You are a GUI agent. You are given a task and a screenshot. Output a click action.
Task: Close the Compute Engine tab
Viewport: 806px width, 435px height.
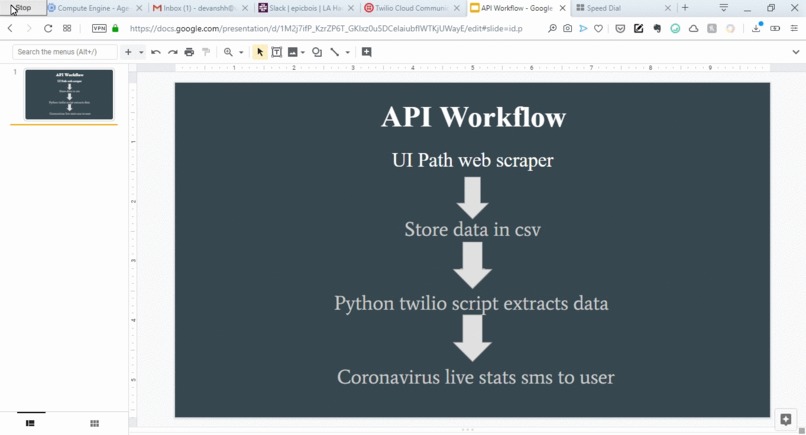139,8
